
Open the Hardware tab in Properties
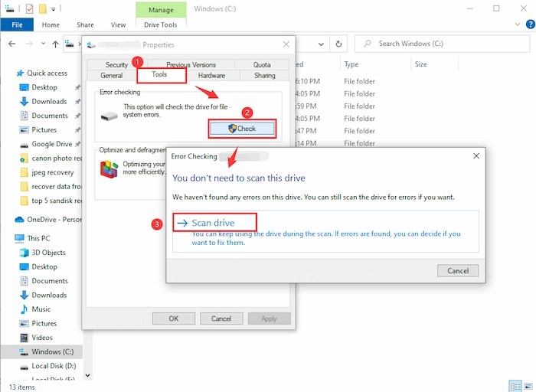pyautogui.click(x=211, y=75)
